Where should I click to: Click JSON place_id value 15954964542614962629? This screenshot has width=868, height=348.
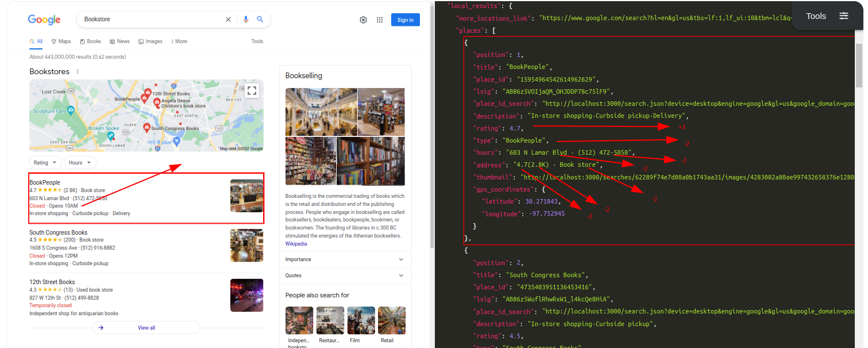point(559,79)
